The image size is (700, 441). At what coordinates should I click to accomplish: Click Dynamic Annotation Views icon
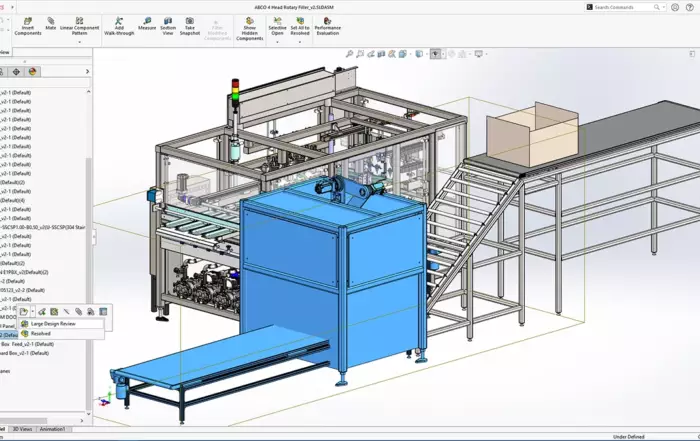point(392,54)
